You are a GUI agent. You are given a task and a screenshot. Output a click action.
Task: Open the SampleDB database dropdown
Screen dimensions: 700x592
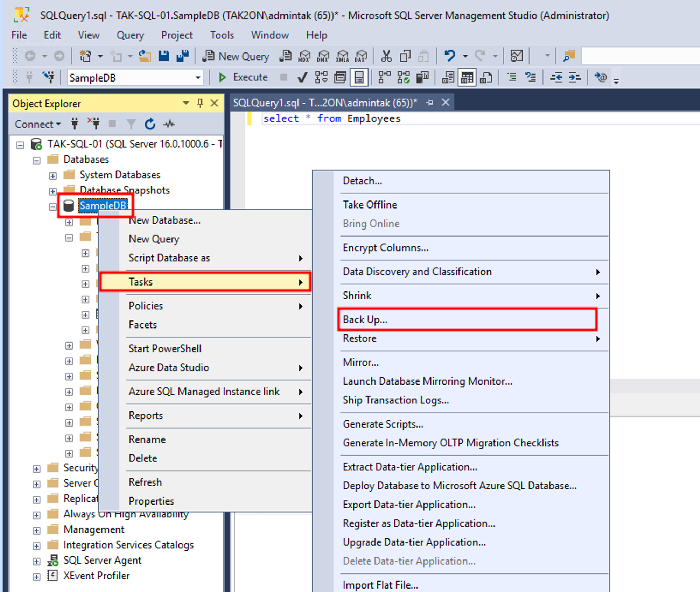tap(198, 78)
